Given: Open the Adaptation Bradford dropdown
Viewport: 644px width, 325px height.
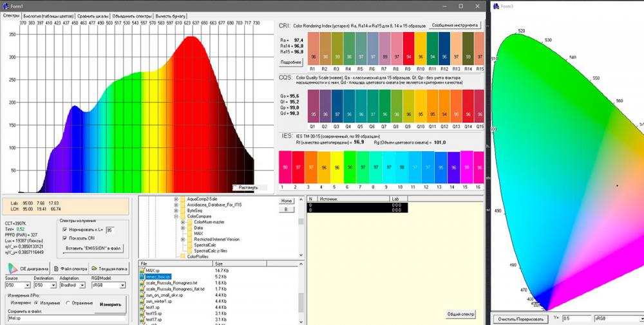Looking at the screenshot, I should (x=82, y=285).
